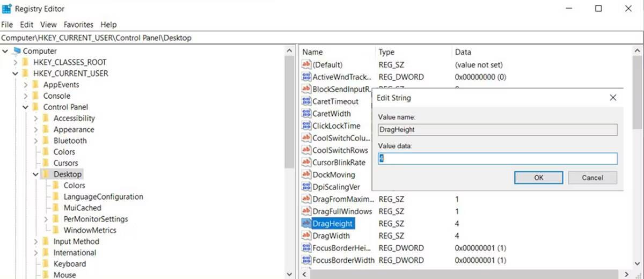Cancel the Edit String dialog

point(592,178)
